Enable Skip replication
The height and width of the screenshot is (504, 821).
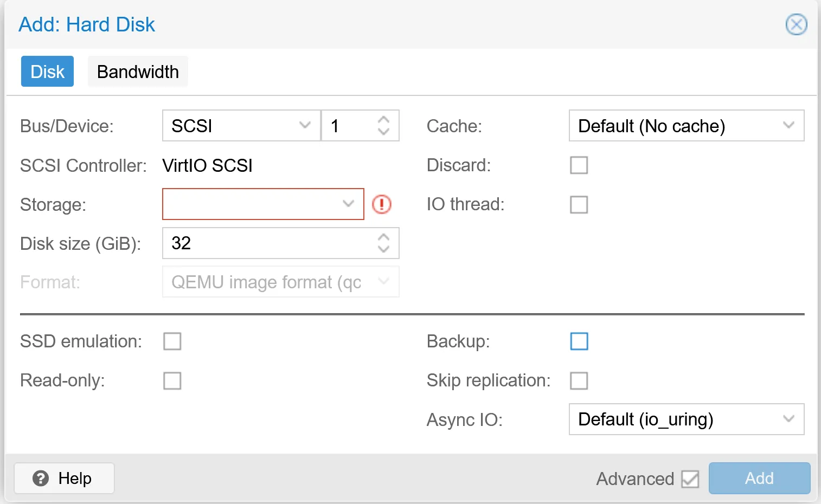click(579, 380)
